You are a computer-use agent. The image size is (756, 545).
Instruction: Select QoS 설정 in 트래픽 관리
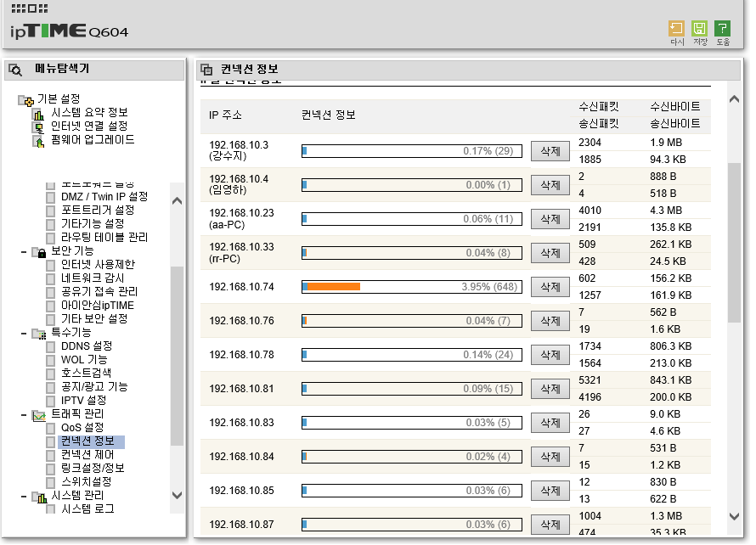click(x=82, y=427)
